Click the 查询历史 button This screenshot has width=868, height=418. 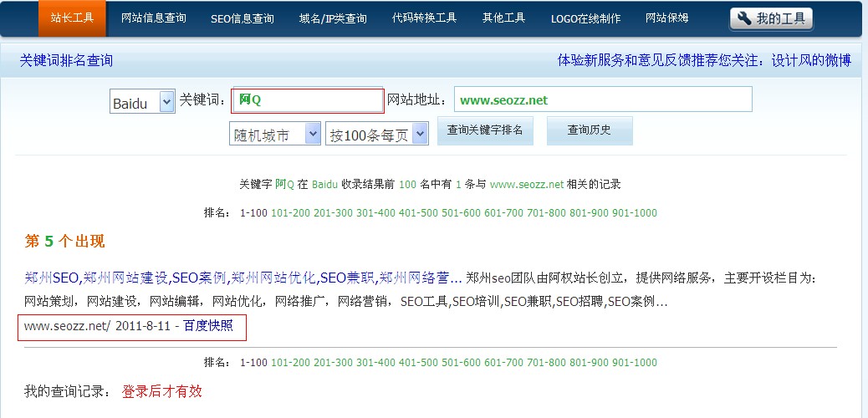coord(590,130)
